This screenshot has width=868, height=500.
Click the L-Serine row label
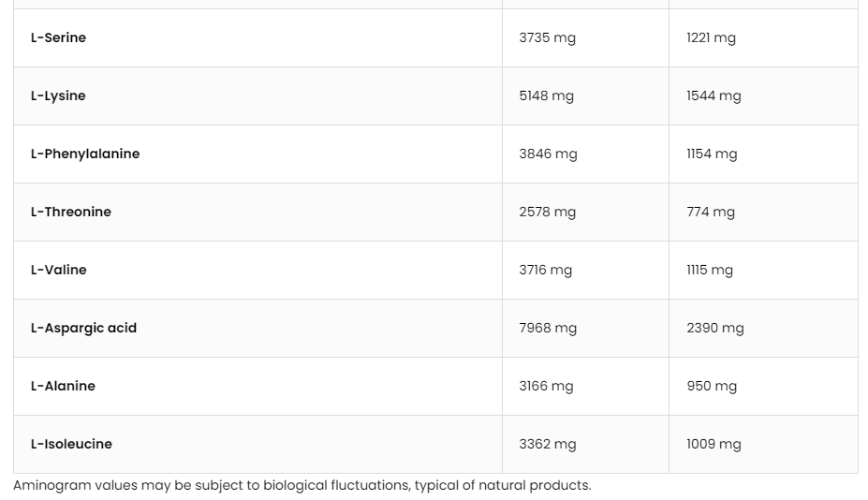click(58, 37)
